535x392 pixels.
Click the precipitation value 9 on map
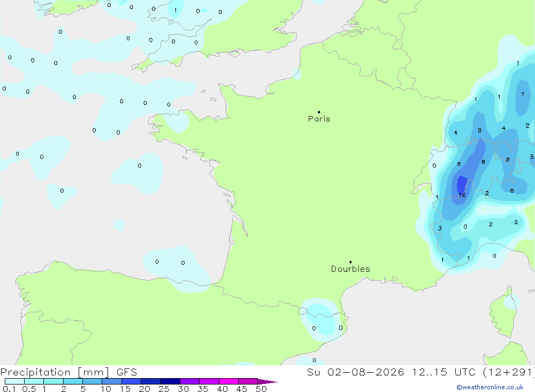(483, 162)
